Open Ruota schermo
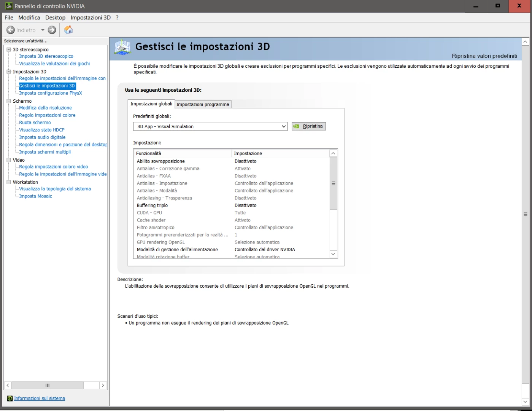 coord(35,123)
